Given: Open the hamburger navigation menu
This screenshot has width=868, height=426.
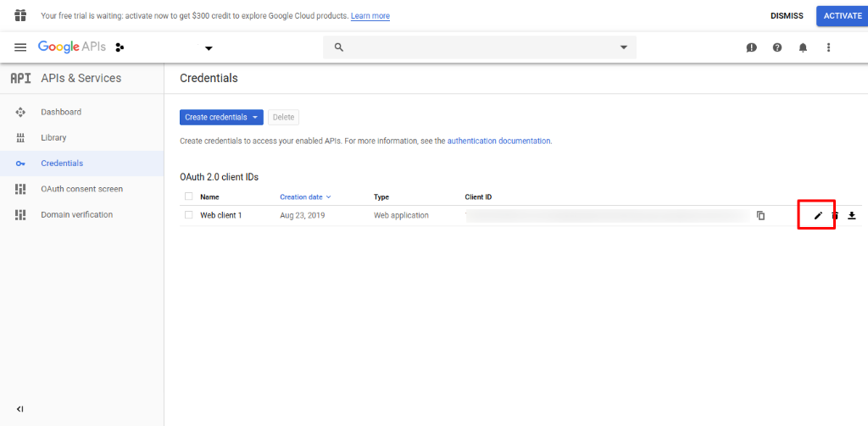Looking at the screenshot, I should click(20, 47).
